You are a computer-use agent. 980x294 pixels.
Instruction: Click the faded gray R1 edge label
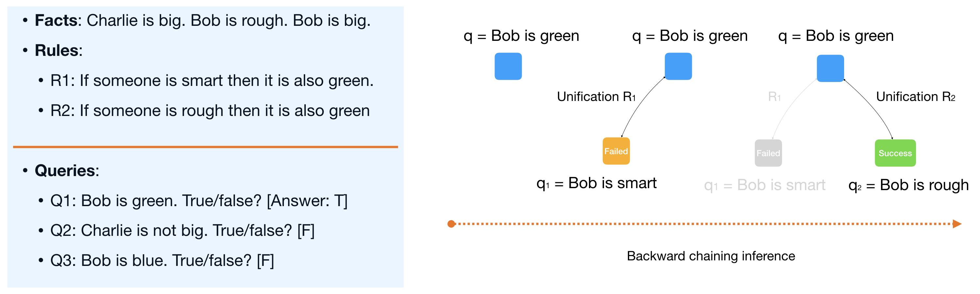(774, 97)
